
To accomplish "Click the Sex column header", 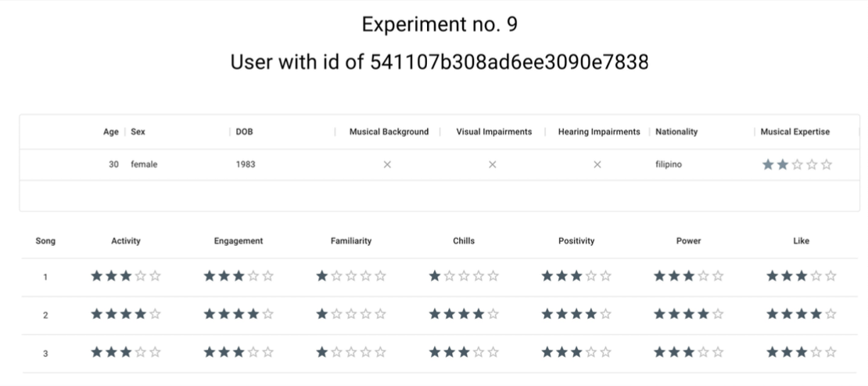I will click(138, 132).
